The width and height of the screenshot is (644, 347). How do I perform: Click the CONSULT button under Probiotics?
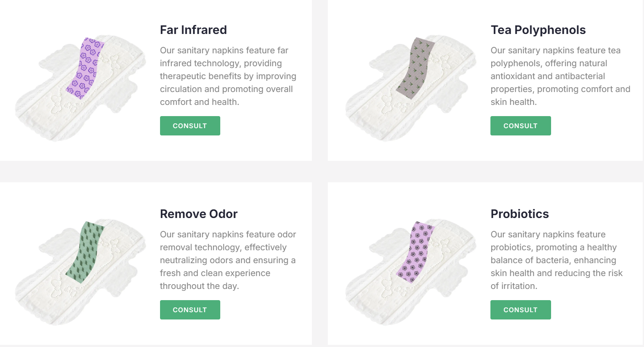click(521, 310)
